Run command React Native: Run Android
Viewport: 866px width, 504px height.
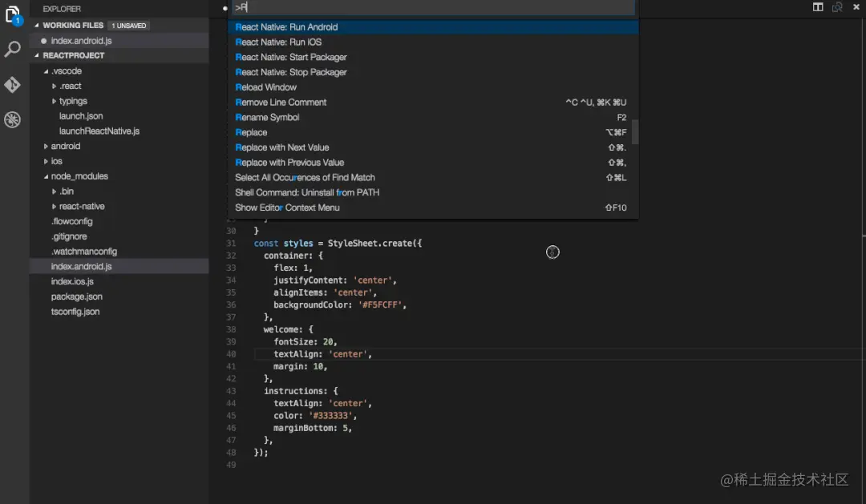tap(433, 27)
